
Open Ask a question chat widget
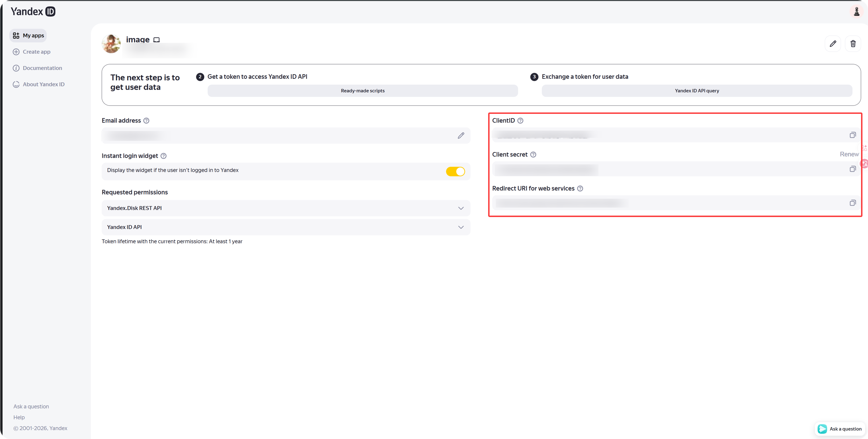pyautogui.click(x=839, y=429)
